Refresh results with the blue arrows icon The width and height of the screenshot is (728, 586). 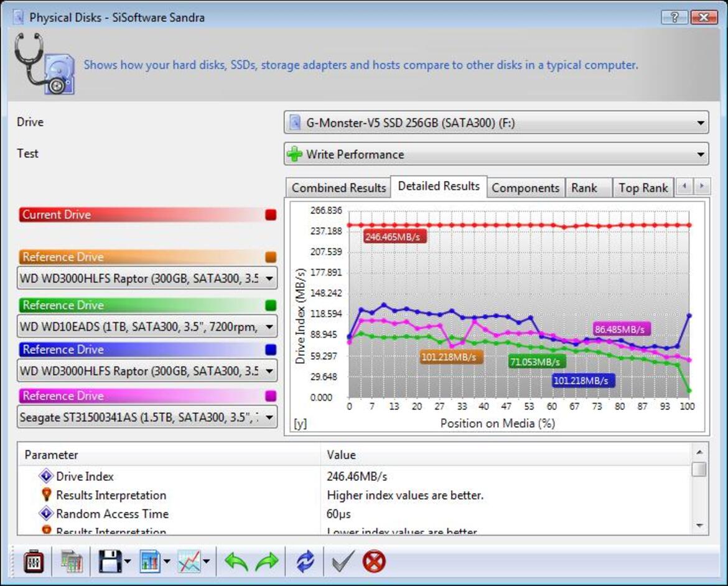[x=305, y=562]
